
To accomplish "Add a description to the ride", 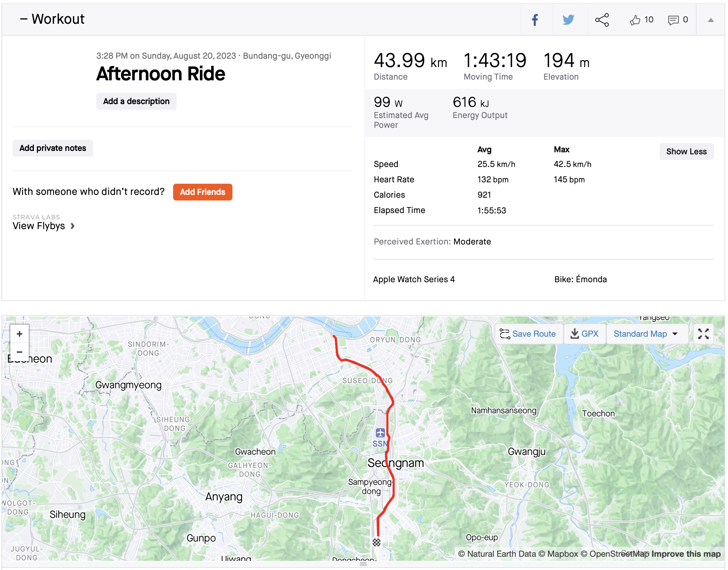I will click(x=136, y=101).
